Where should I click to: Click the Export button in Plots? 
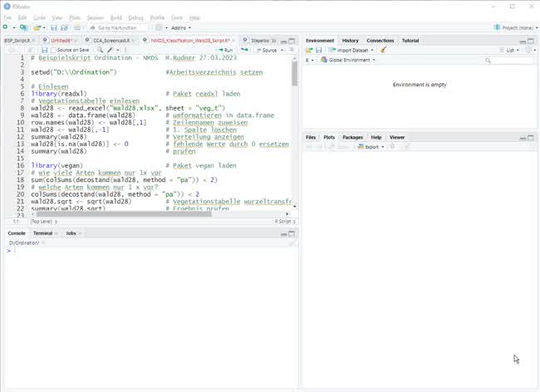[368, 147]
